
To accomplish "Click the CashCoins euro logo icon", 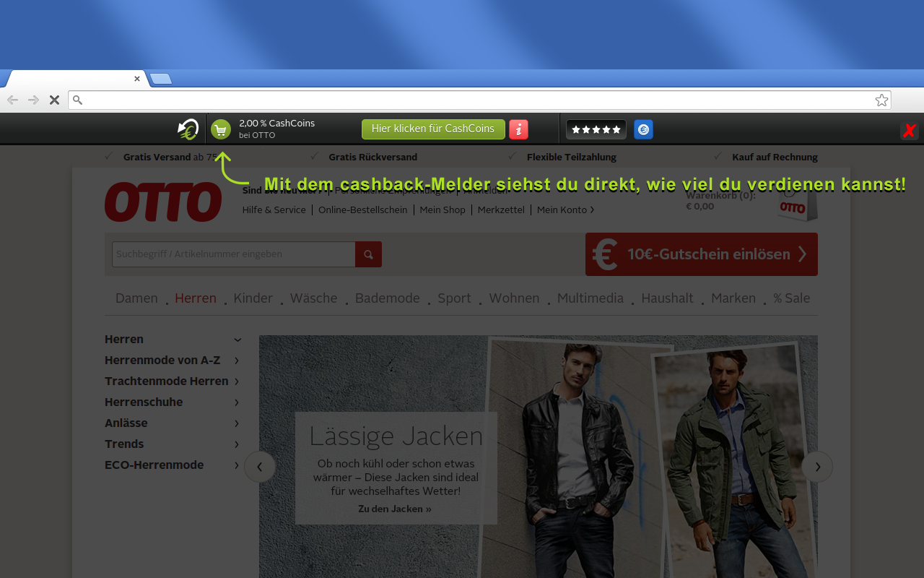I will [x=188, y=129].
